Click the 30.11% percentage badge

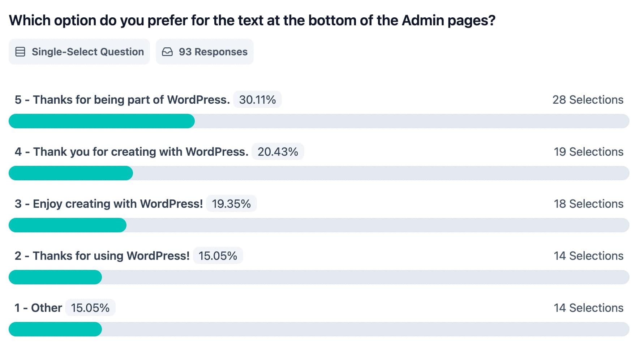(257, 100)
